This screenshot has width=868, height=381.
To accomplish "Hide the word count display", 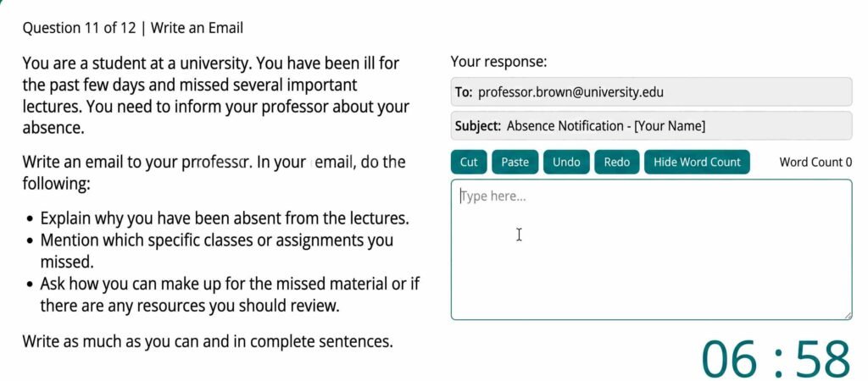I will point(697,162).
